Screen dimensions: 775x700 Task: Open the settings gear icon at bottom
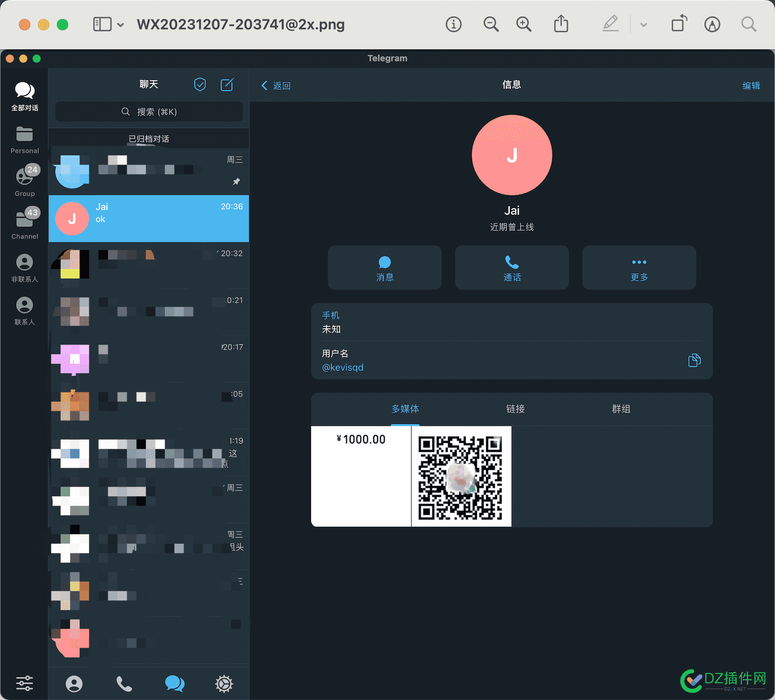[x=224, y=683]
